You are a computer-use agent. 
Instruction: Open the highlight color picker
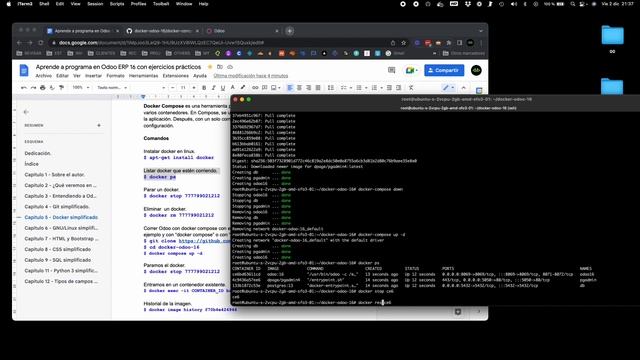243,88
